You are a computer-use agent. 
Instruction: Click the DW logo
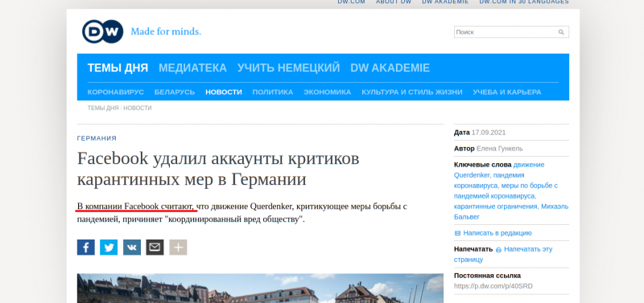(x=103, y=31)
